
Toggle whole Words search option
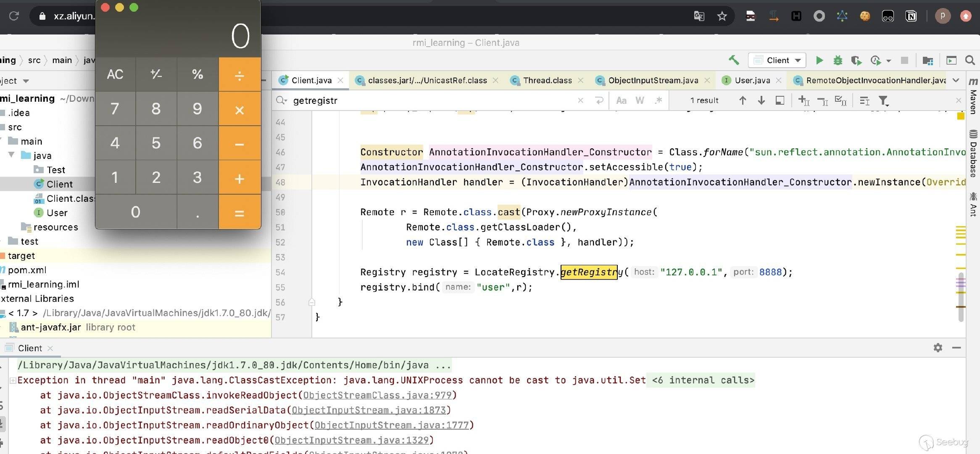tap(640, 100)
